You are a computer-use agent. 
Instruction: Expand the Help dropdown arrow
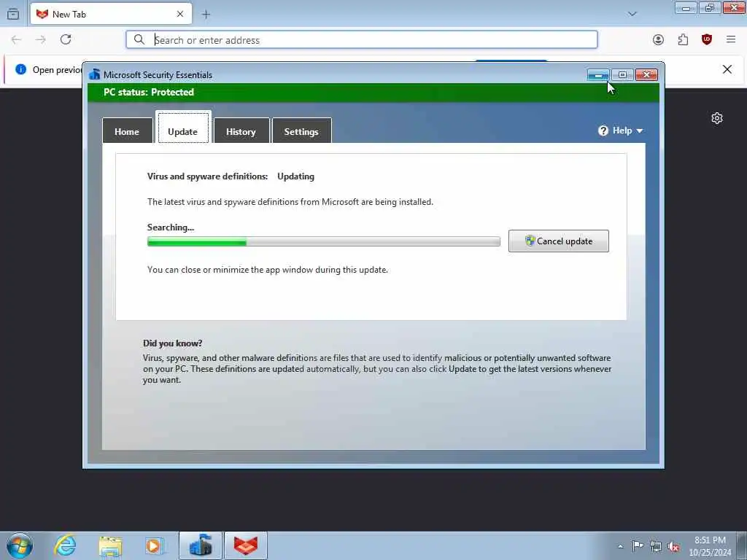tap(640, 131)
